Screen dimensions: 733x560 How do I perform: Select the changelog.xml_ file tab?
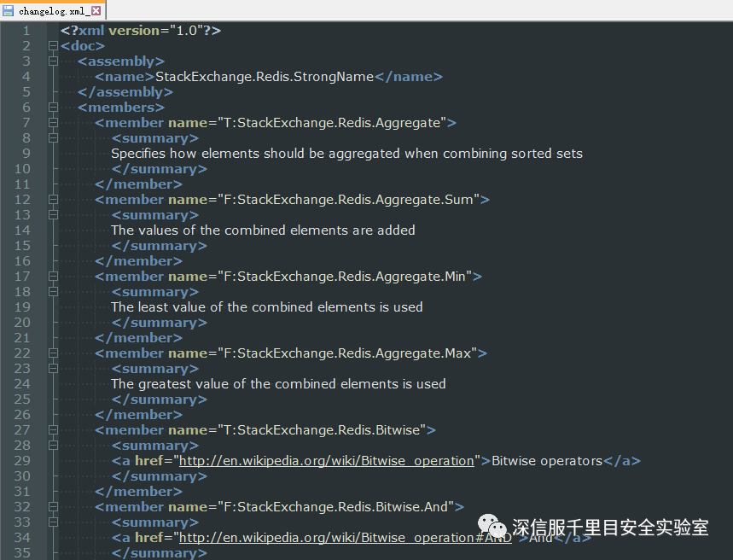(x=51, y=11)
